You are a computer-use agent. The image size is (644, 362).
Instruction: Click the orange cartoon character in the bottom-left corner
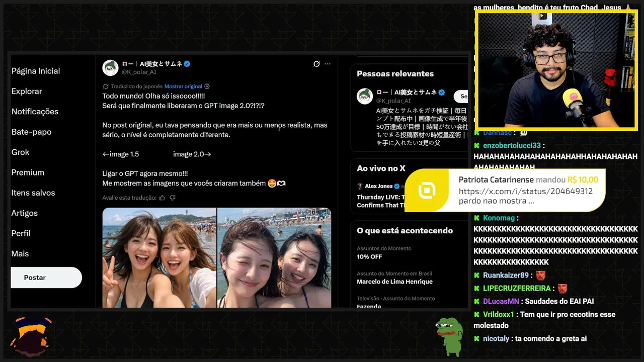coord(30,336)
